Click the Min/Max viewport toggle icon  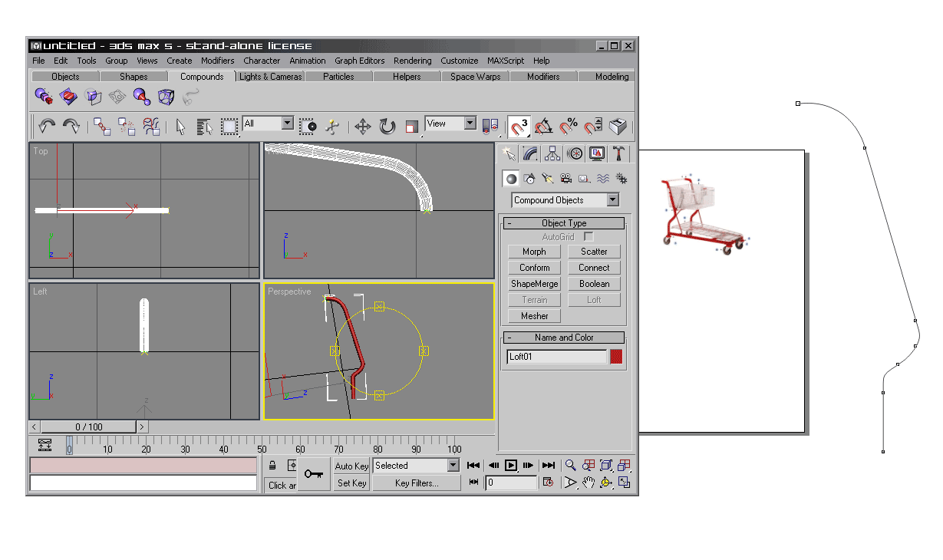point(624,483)
